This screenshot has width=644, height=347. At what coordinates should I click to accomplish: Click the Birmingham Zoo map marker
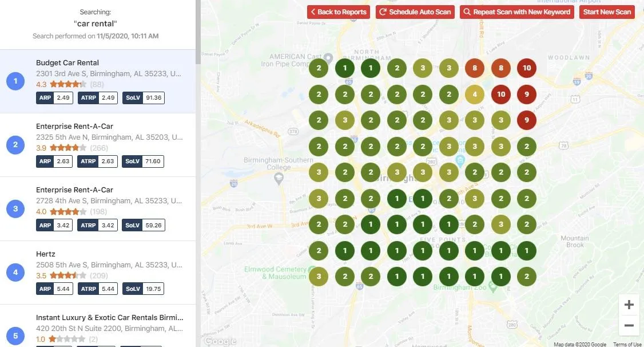pos(493,287)
